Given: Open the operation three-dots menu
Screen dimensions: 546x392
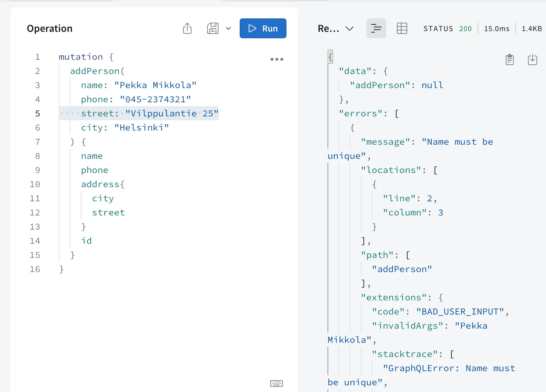Looking at the screenshot, I should tap(277, 59).
